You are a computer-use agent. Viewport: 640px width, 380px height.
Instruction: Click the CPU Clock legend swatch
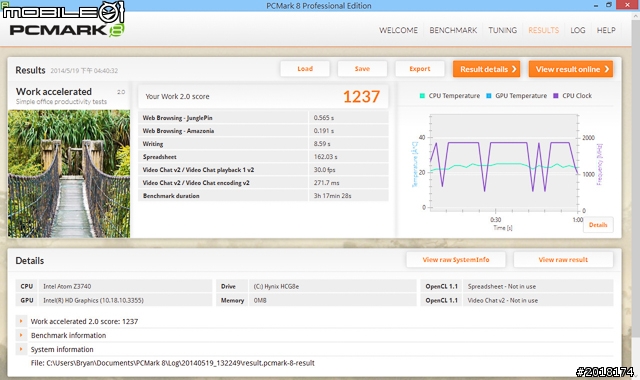tap(556, 96)
